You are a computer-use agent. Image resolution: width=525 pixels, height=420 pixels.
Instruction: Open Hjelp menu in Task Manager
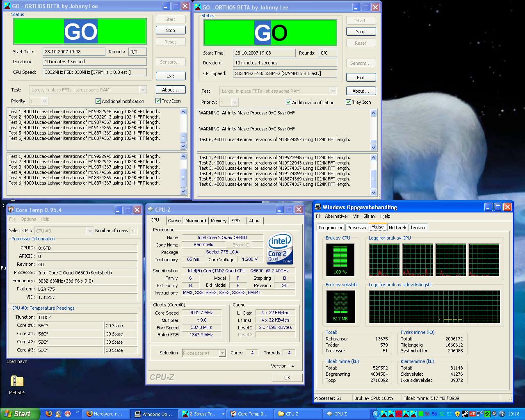pyautogui.click(x=385, y=216)
